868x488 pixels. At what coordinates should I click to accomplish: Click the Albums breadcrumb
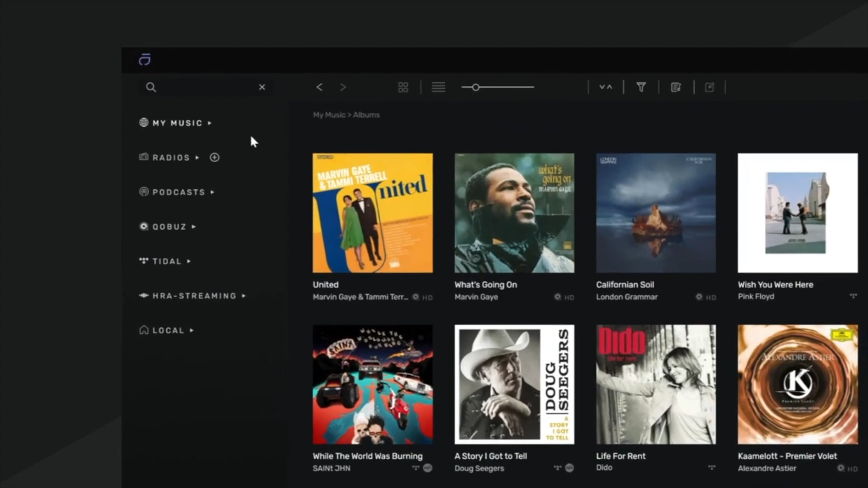point(366,115)
